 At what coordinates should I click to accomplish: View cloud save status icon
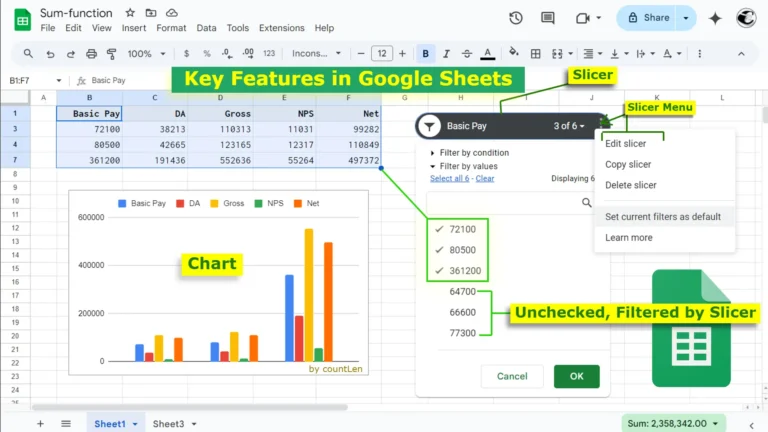click(x=171, y=13)
